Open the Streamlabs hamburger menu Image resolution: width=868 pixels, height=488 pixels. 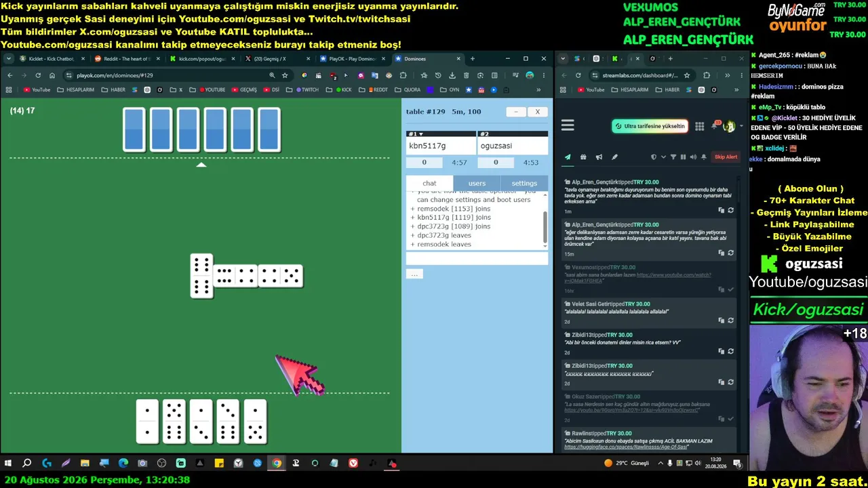pyautogui.click(x=568, y=125)
